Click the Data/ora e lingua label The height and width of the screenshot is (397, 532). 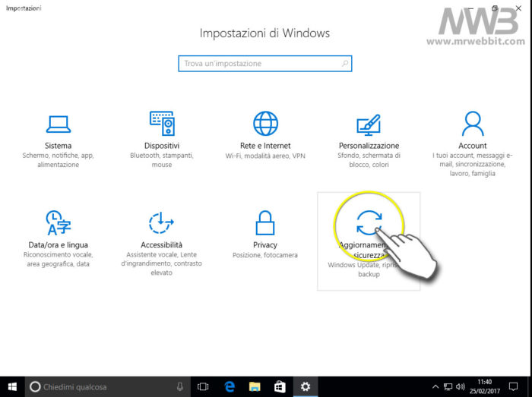click(59, 245)
